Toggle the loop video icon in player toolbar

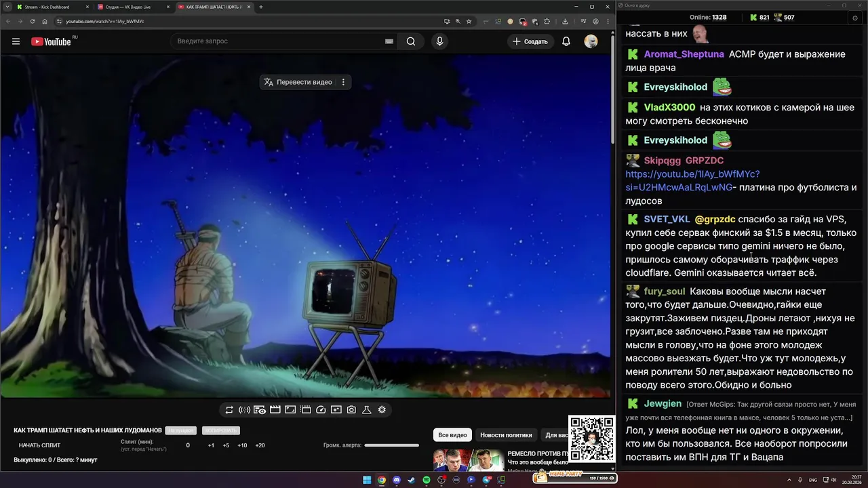point(229,409)
